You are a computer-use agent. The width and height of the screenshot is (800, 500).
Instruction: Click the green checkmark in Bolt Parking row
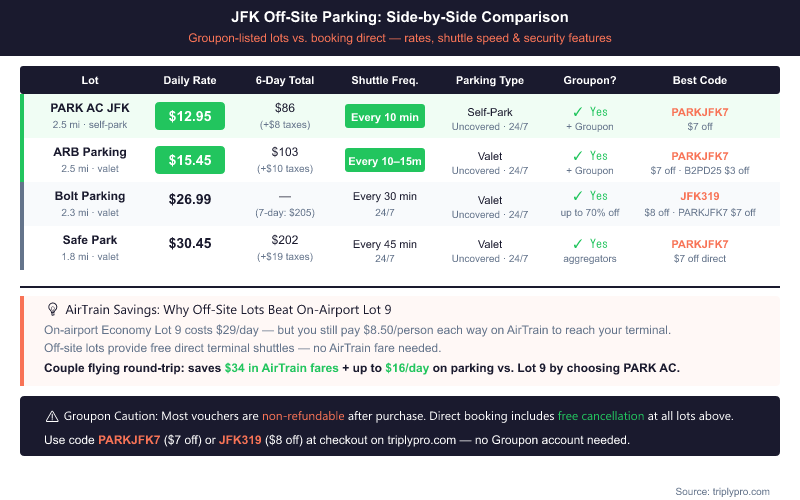coord(577,197)
